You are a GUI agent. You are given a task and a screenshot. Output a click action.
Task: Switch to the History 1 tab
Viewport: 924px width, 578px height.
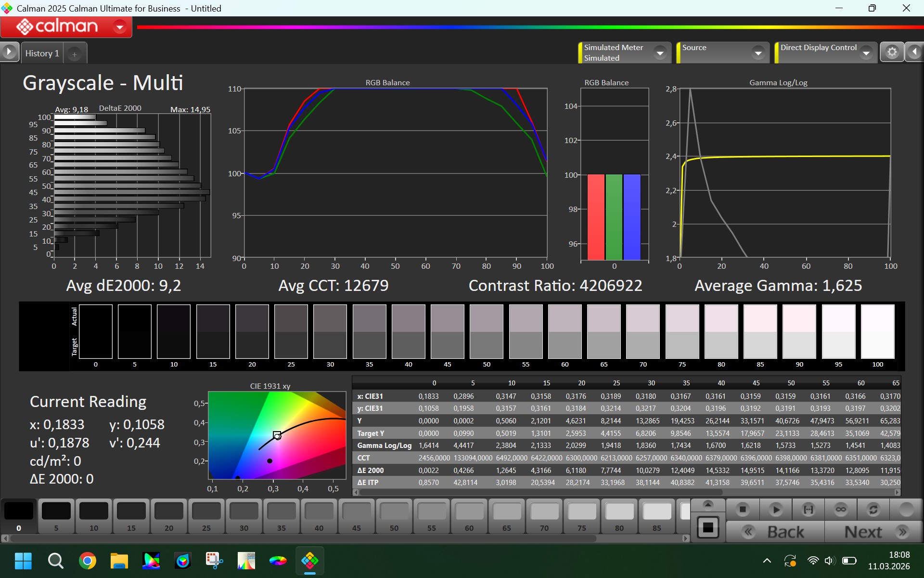coord(42,53)
